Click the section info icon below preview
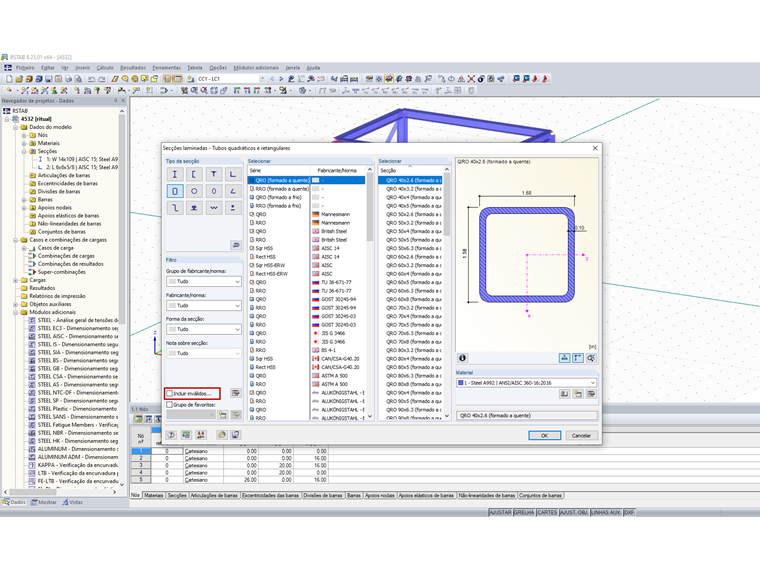This screenshot has width=760, height=570. (x=462, y=358)
